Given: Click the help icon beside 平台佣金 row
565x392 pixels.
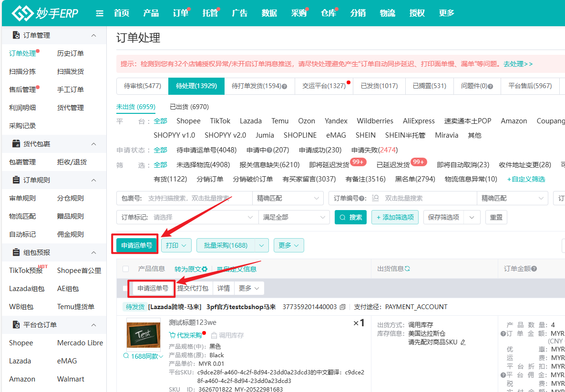Looking at the screenshot, I should point(503,375).
